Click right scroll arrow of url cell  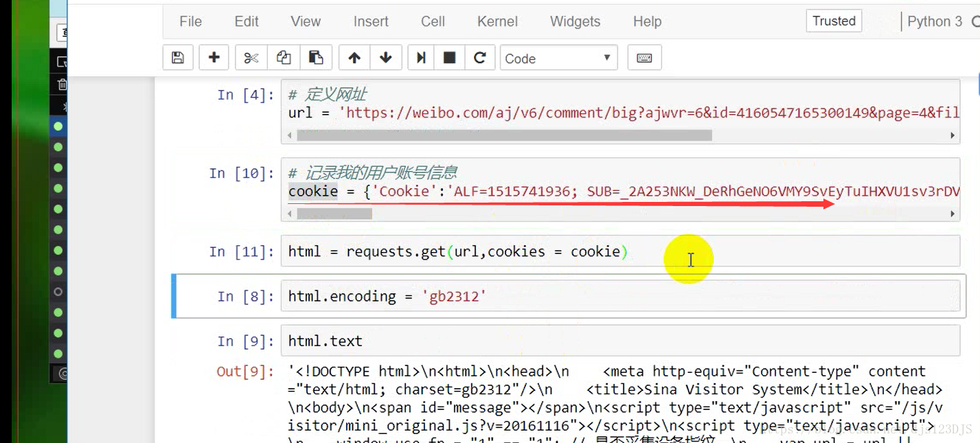pyautogui.click(x=953, y=136)
